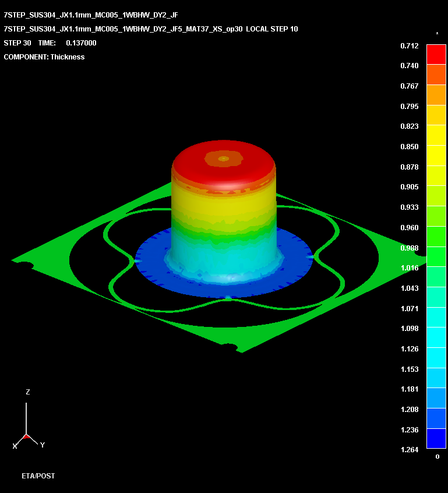Click the red origin of the axis triad

26,436
